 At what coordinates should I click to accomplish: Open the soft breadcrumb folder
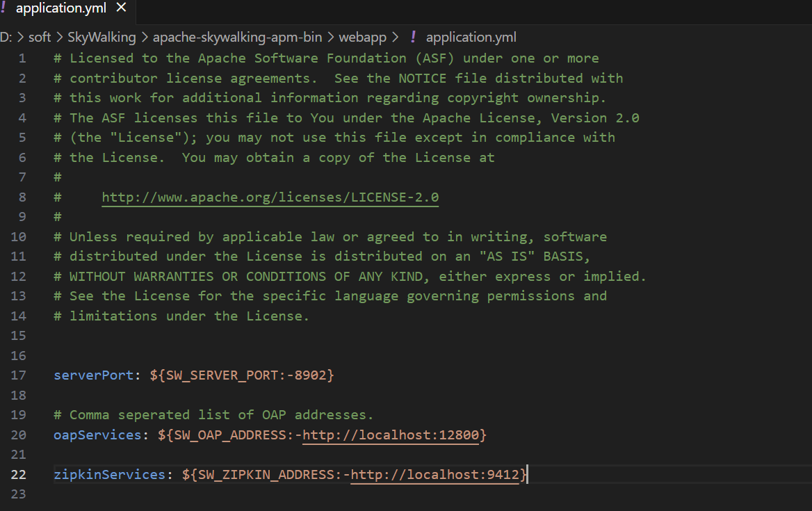click(40, 38)
